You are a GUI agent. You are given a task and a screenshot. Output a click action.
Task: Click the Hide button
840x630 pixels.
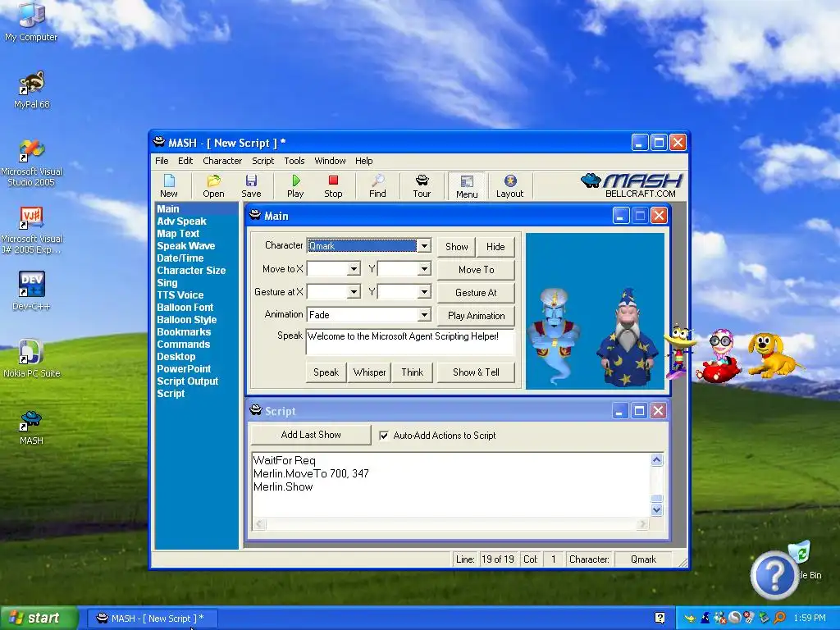pos(495,246)
